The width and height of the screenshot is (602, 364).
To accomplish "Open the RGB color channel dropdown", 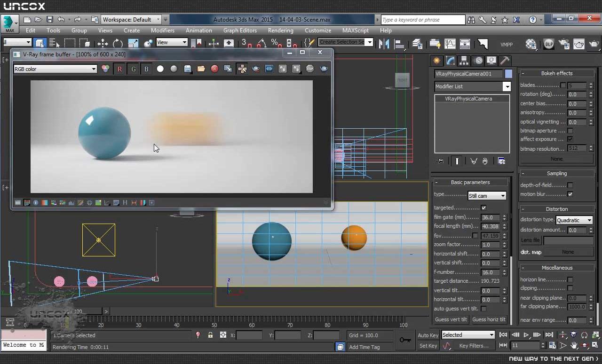I will point(55,69).
